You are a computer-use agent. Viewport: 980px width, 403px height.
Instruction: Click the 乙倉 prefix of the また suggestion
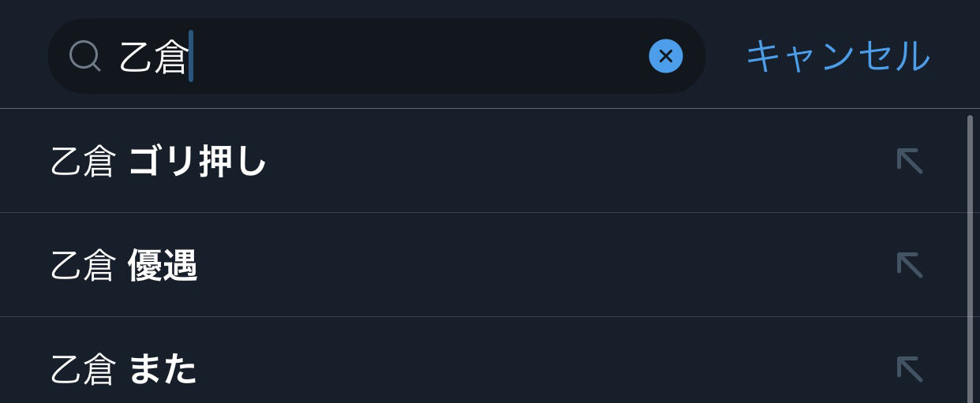[83, 369]
